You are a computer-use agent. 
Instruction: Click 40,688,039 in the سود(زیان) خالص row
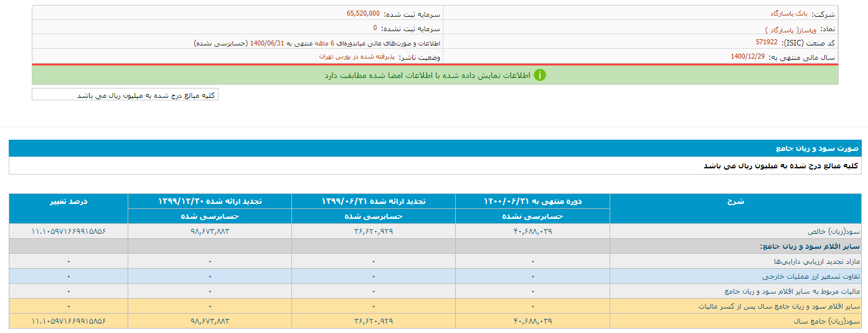click(x=532, y=231)
